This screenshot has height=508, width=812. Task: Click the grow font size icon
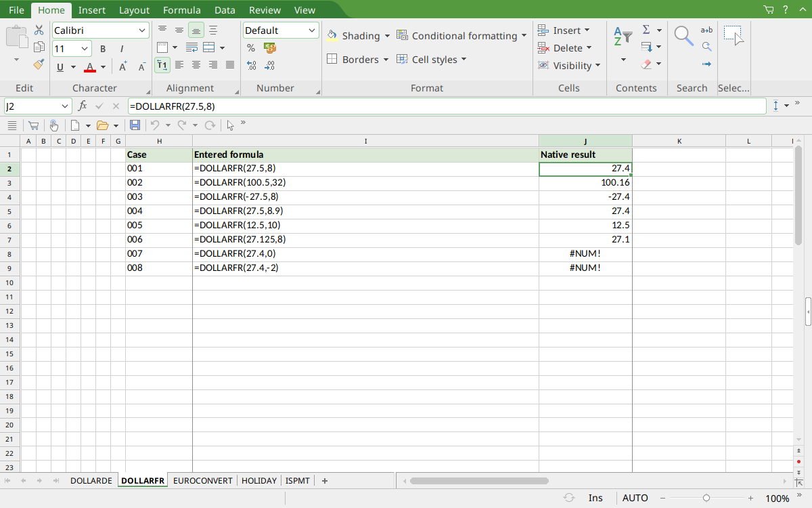[x=123, y=66]
